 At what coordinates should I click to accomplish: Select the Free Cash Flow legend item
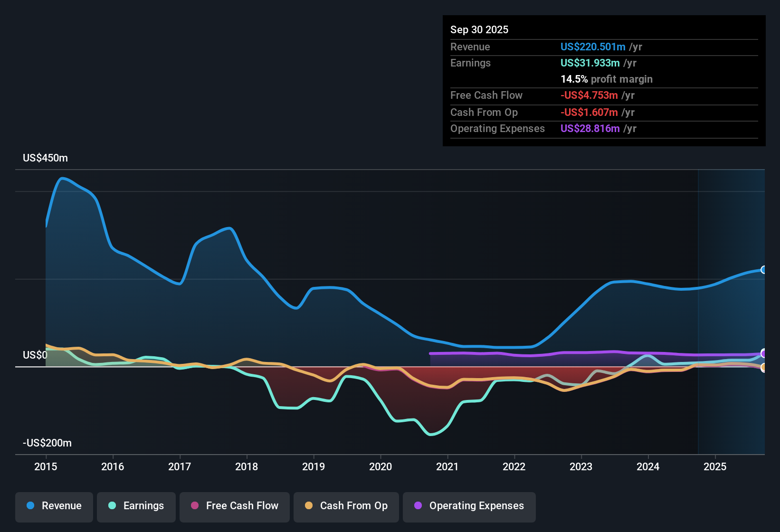pos(234,506)
